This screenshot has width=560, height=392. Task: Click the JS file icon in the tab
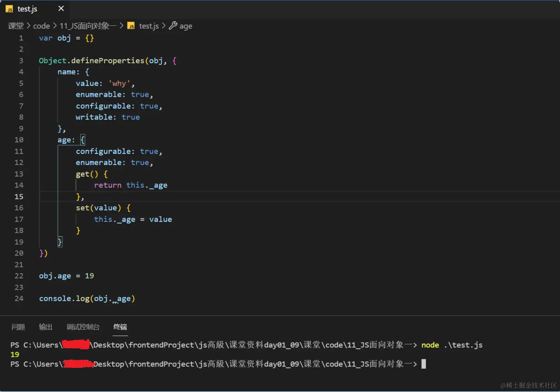coord(10,9)
